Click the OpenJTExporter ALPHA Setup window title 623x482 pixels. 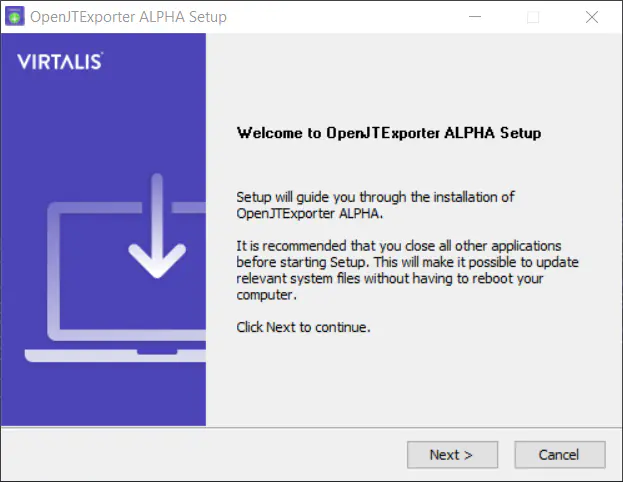pos(128,17)
